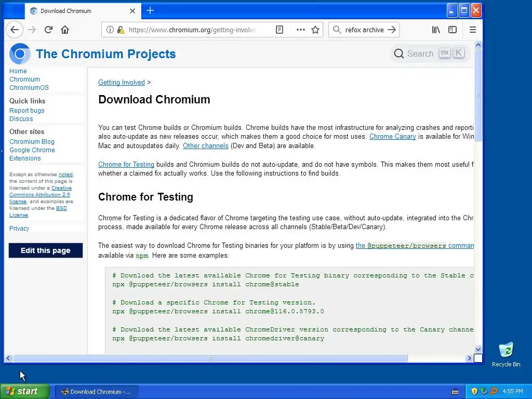Reload the current page
The height and width of the screenshot is (399, 532).
[x=48, y=30]
